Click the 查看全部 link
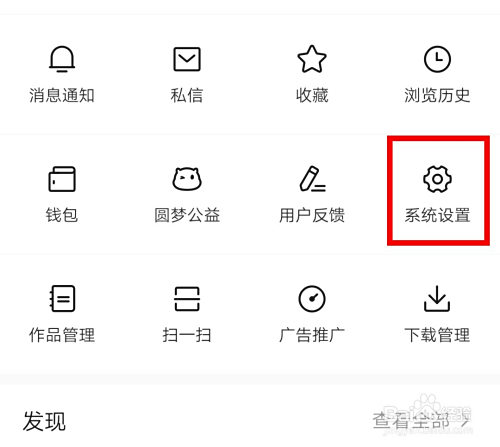 click(411, 421)
